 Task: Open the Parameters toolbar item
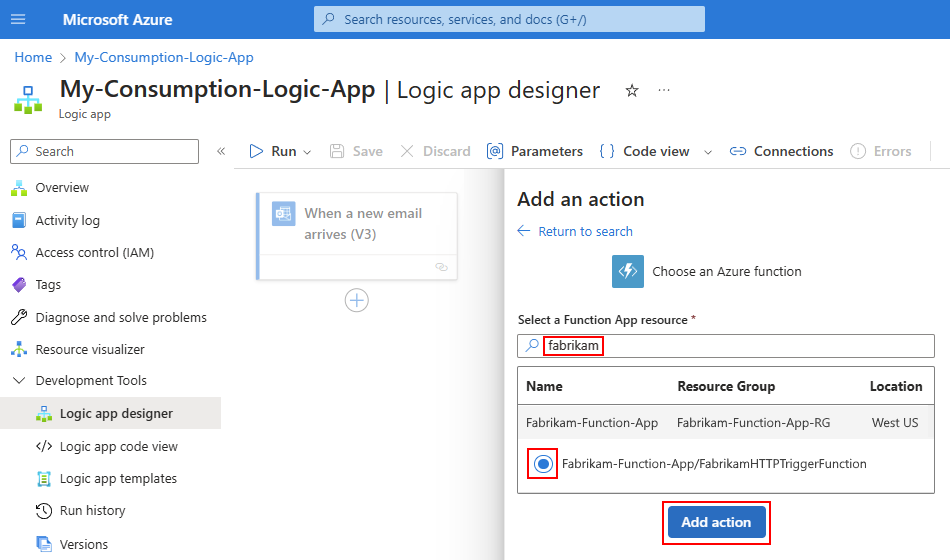pos(535,151)
